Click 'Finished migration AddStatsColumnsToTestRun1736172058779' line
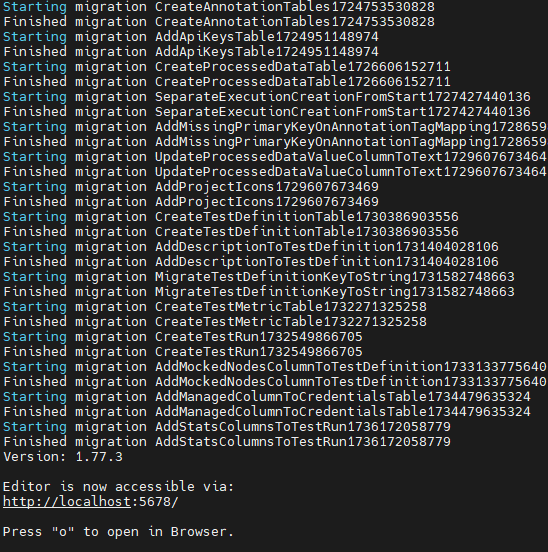This screenshot has height=552, width=548. 227,441
